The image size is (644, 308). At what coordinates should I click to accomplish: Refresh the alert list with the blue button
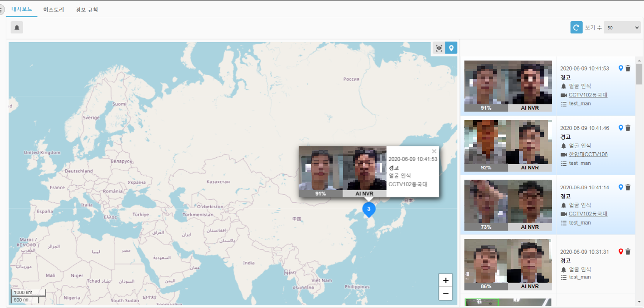coord(576,28)
